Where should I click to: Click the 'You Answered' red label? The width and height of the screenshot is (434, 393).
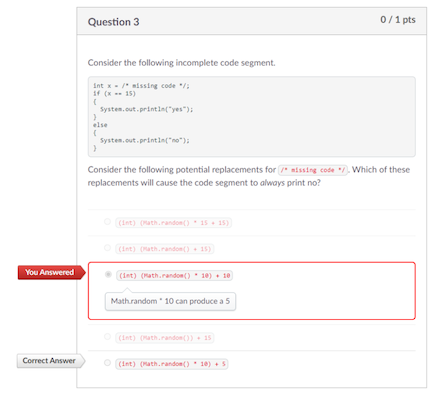click(51, 272)
